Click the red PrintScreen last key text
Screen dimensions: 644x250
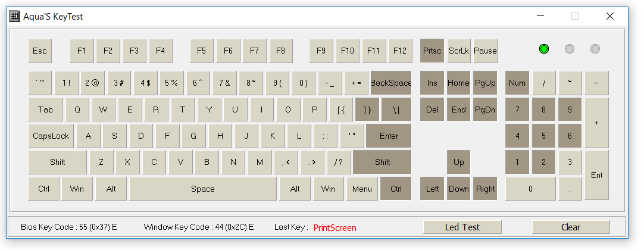coord(335,228)
